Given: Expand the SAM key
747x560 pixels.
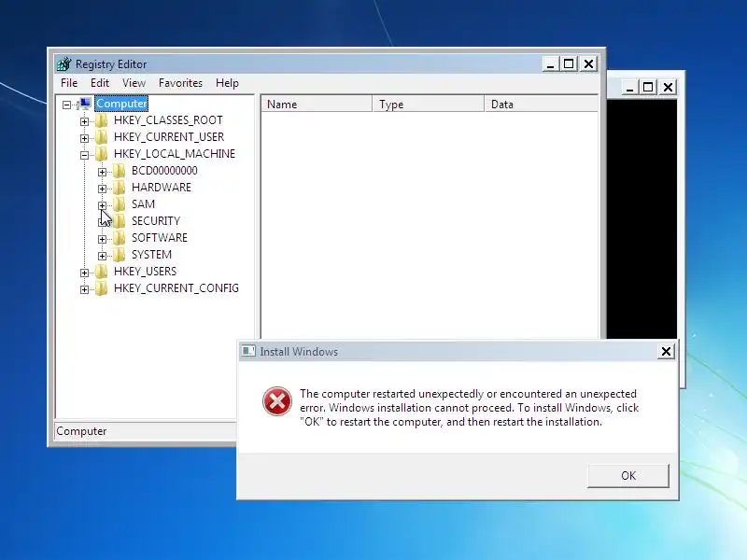Looking at the screenshot, I should (x=102, y=205).
